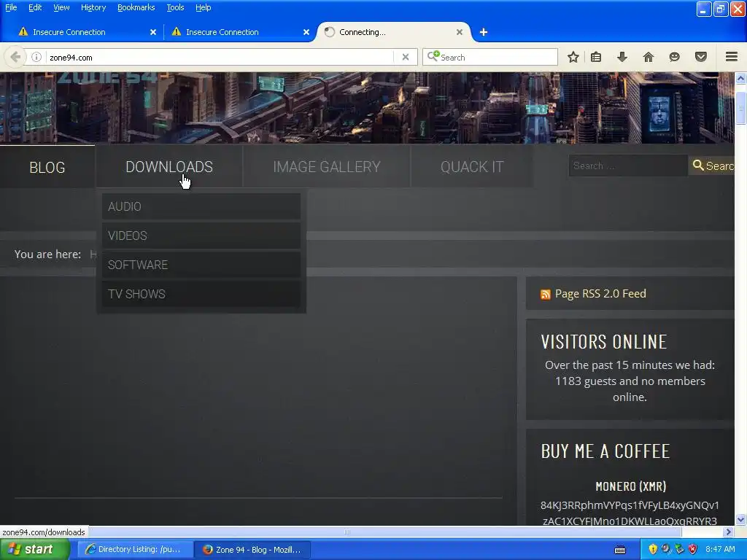Click the VISITORS ONLINE heading
747x560 pixels.
[x=603, y=342]
